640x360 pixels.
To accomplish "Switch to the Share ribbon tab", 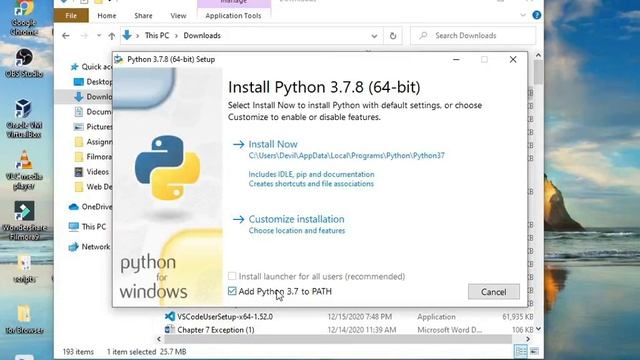I will click(x=143, y=16).
